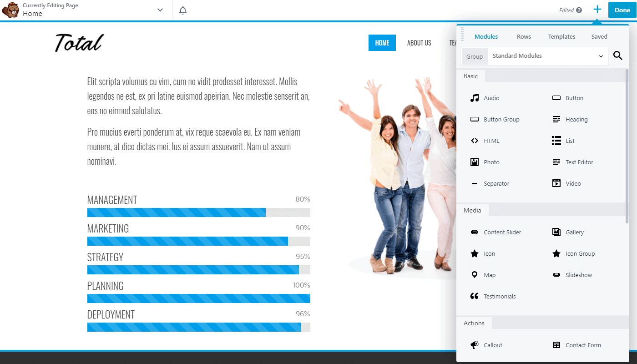637x364 pixels.
Task: Click the Strategy progress bar
Action: (x=199, y=270)
